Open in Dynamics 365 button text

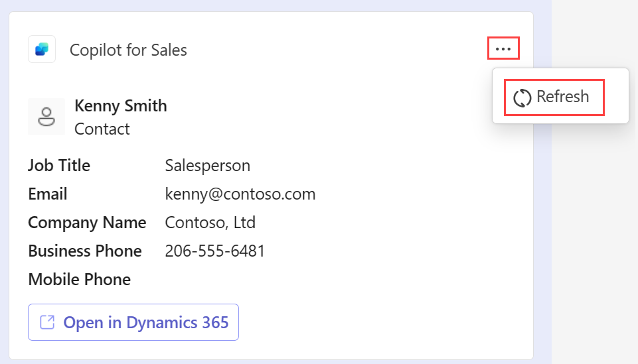[x=145, y=323]
